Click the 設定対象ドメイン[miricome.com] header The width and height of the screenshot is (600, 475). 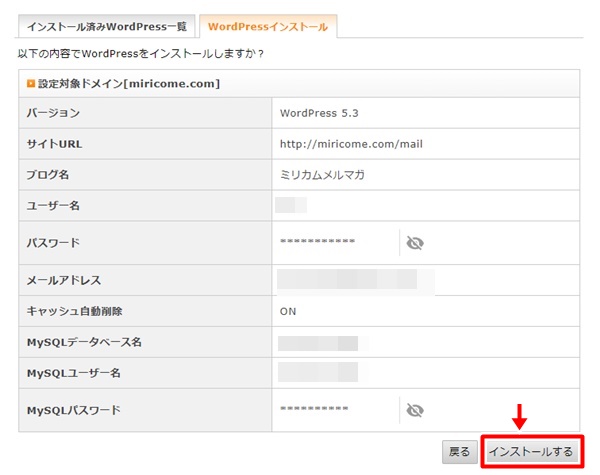click(x=129, y=83)
